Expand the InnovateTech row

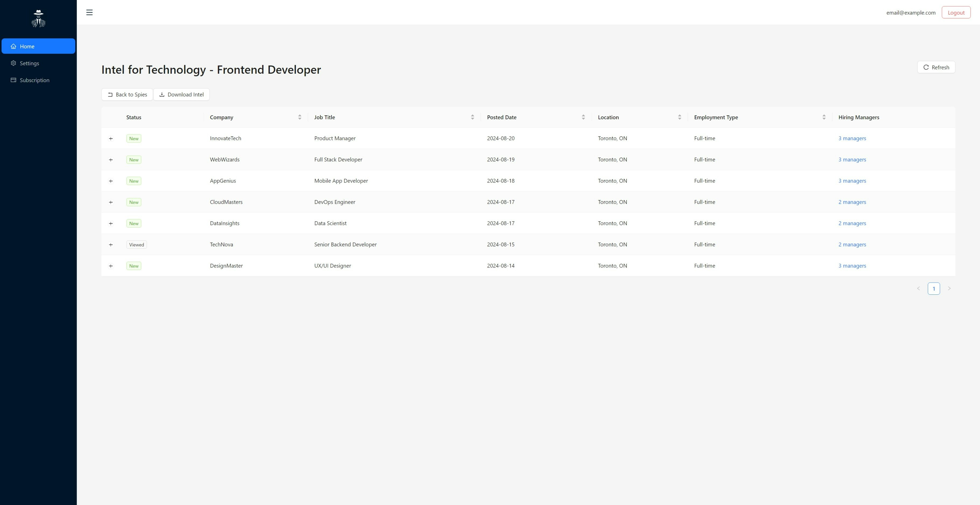click(111, 138)
